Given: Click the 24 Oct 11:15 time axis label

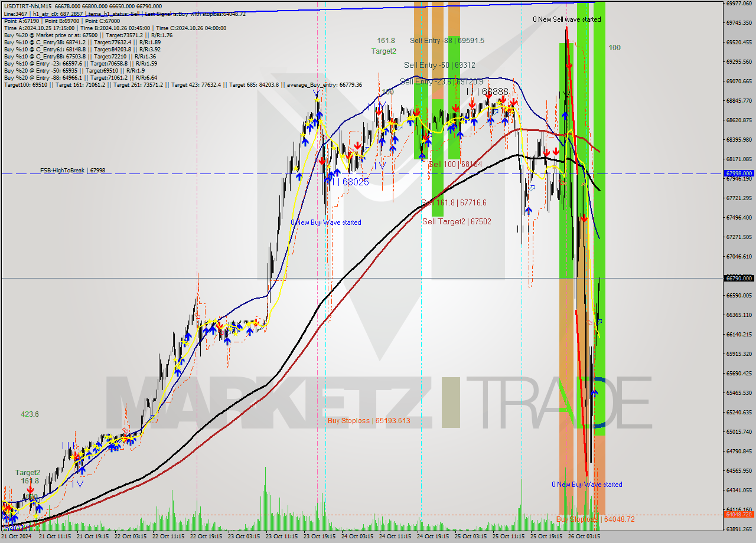Looking at the screenshot, I should (395, 537).
